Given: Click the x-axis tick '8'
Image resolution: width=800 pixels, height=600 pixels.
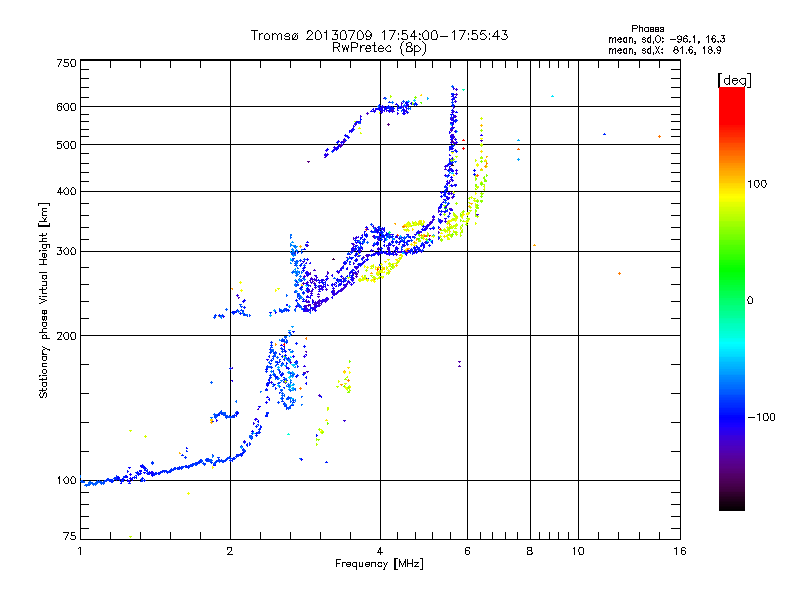Looking at the screenshot, I should (x=530, y=551).
